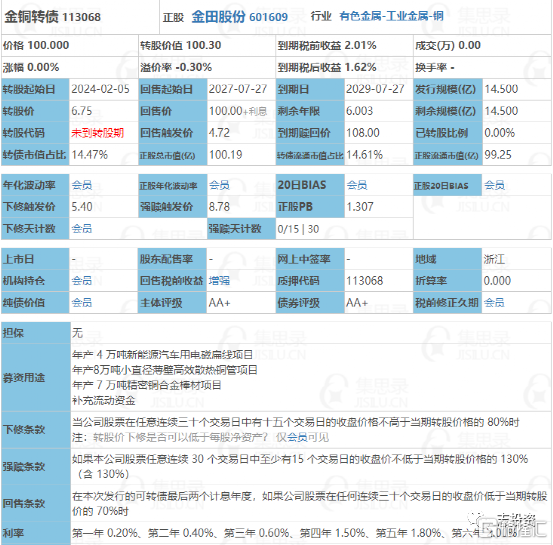
Task: Click 会员 link next to 纯债价值
Action: [x=82, y=303]
